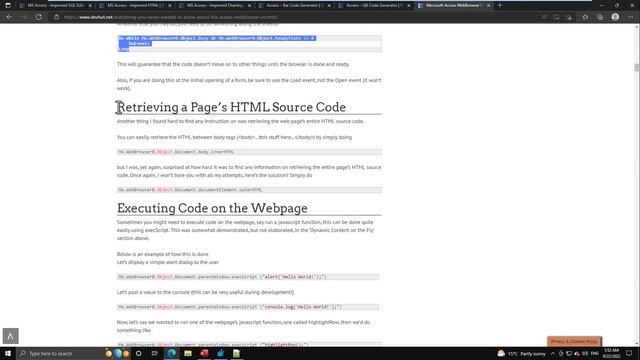Open the Windows Start menu
Image resolution: width=640 pixels, height=360 pixels.
8,353
